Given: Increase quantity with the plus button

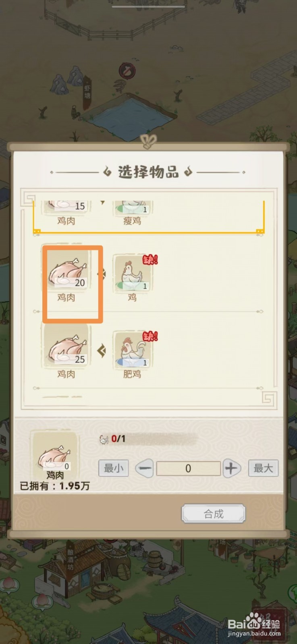Looking at the screenshot, I should pyautogui.click(x=231, y=468).
